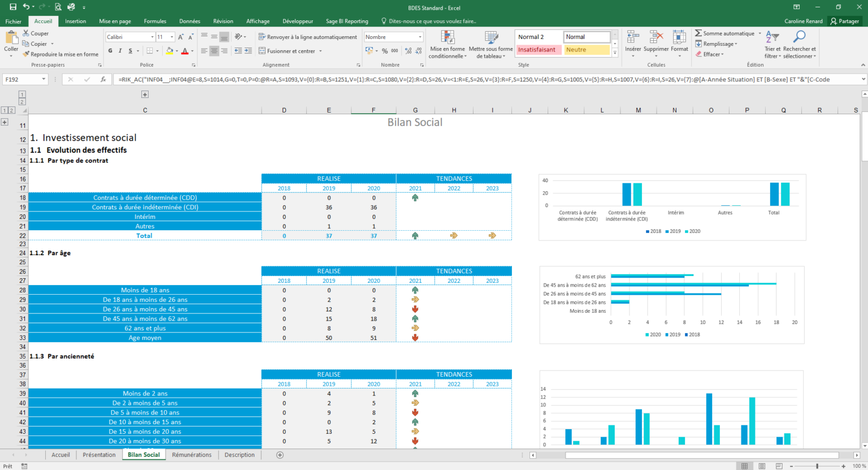Image resolution: width=868 pixels, height=470 pixels.
Task: Select the italic formatting icon
Action: point(120,50)
